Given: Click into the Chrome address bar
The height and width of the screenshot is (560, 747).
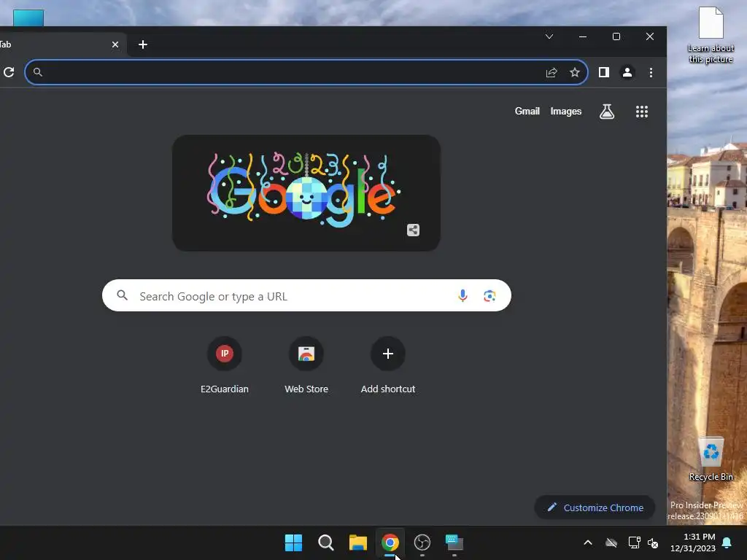Looking at the screenshot, I should point(306,72).
